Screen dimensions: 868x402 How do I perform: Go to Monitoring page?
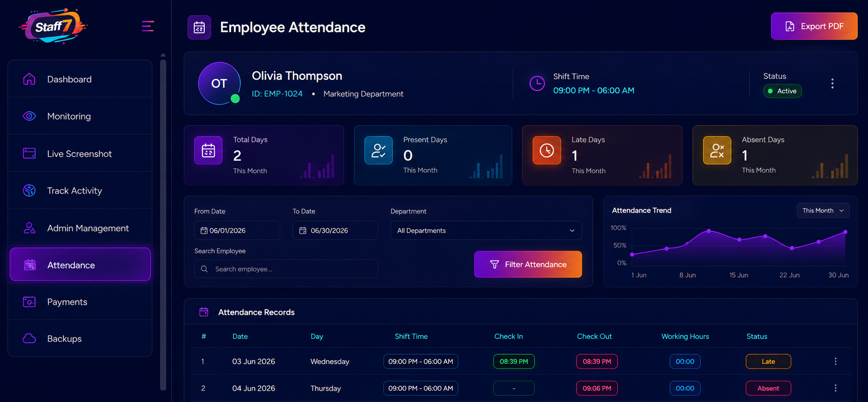(80, 116)
